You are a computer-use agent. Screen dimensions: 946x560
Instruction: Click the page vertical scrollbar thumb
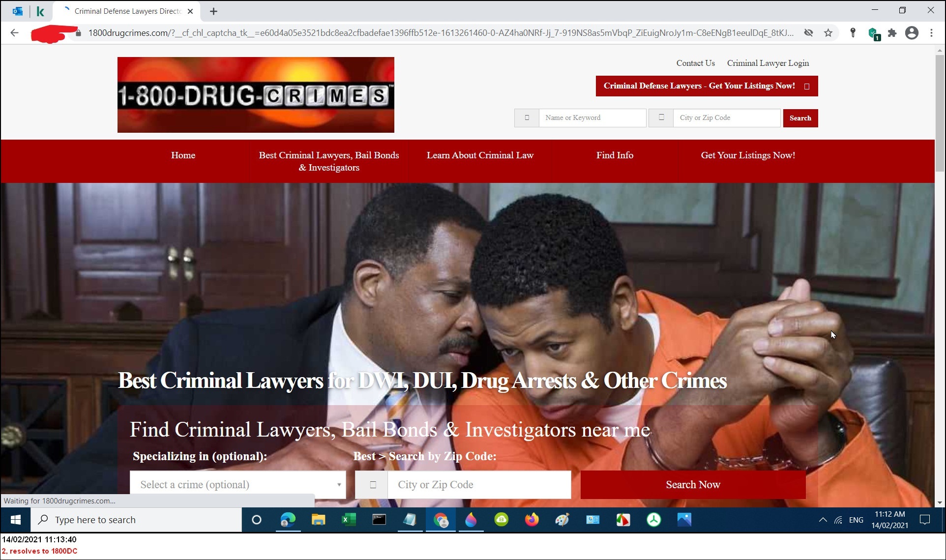[x=940, y=113]
